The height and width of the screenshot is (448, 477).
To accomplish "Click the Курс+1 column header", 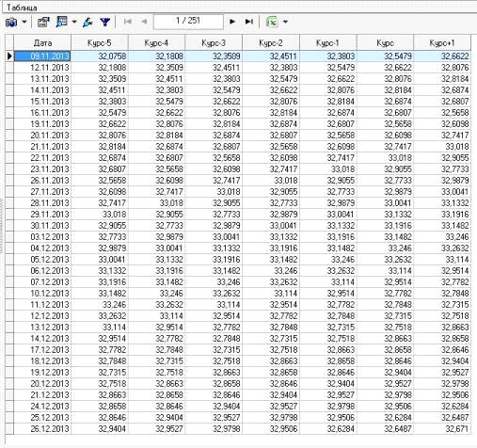I will point(442,43).
